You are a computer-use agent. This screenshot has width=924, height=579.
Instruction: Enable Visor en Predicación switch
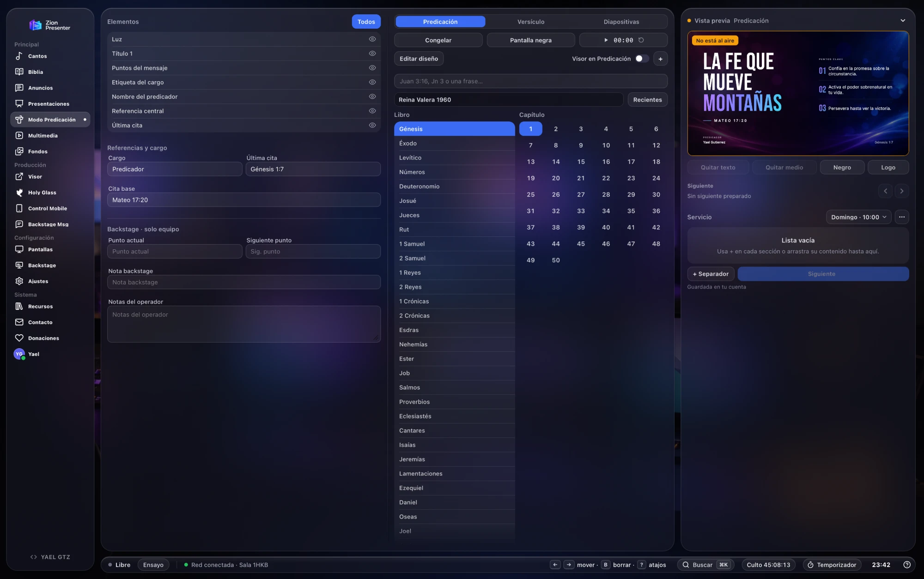pyautogui.click(x=642, y=59)
